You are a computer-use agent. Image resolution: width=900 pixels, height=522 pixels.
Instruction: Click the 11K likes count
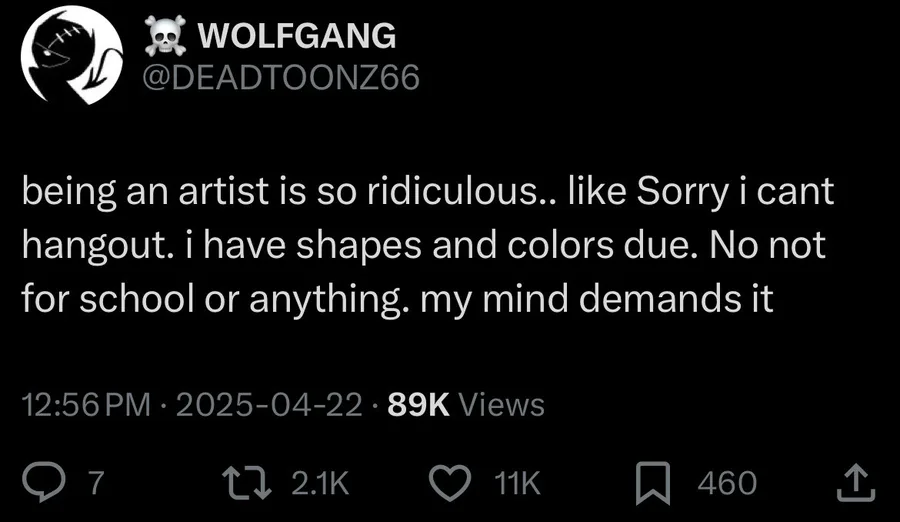pyautogui.click(x=518, y=484)
